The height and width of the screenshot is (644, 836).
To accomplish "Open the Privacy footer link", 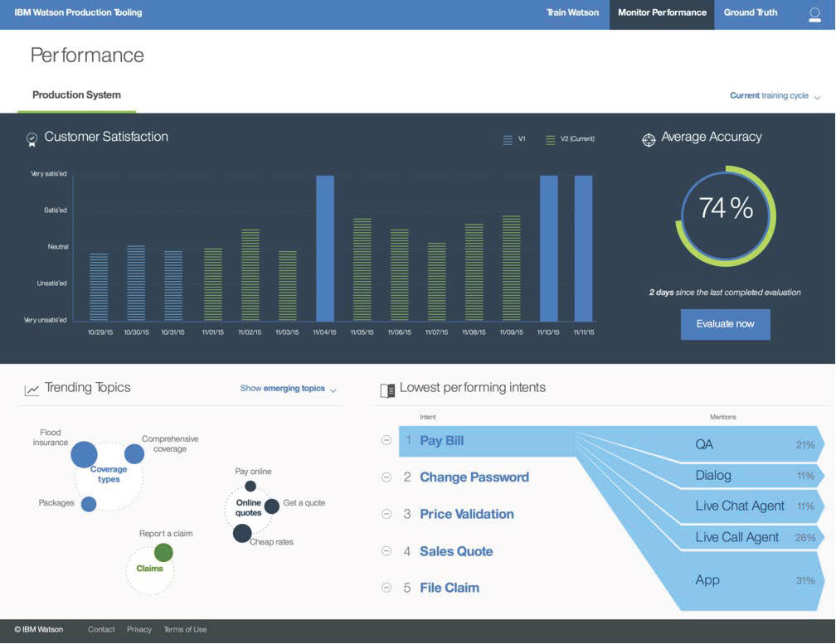I will [139, 630].
